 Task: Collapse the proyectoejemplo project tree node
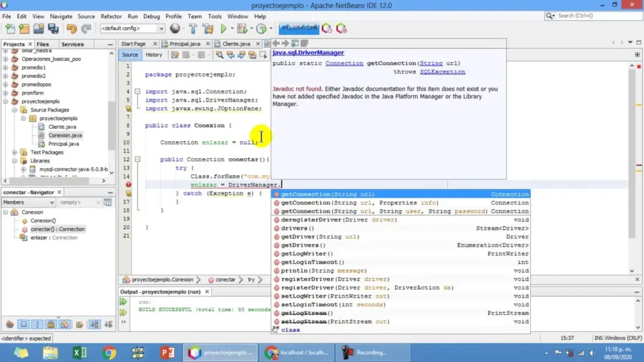click(6, 101)
